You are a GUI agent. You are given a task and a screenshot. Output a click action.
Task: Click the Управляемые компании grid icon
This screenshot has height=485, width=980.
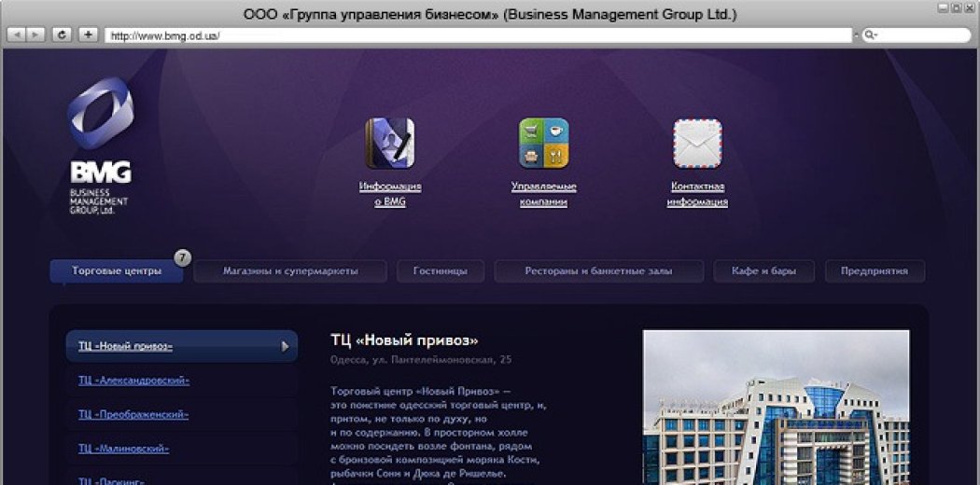543,143
